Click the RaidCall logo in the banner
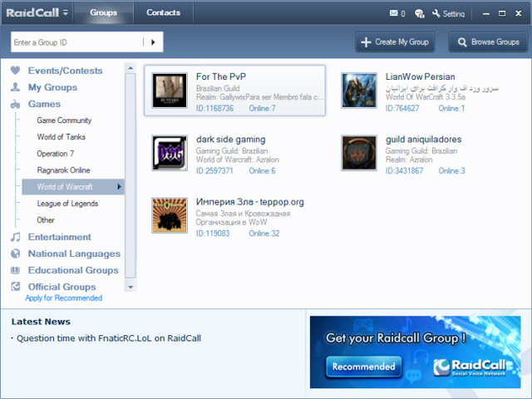This screenshot has width=532, height=399. [x=472, y=367]
